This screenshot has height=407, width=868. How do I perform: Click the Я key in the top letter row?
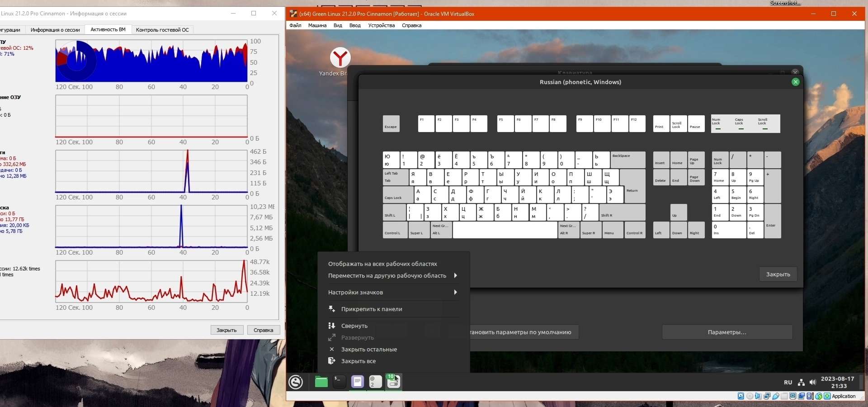point(417,177)
